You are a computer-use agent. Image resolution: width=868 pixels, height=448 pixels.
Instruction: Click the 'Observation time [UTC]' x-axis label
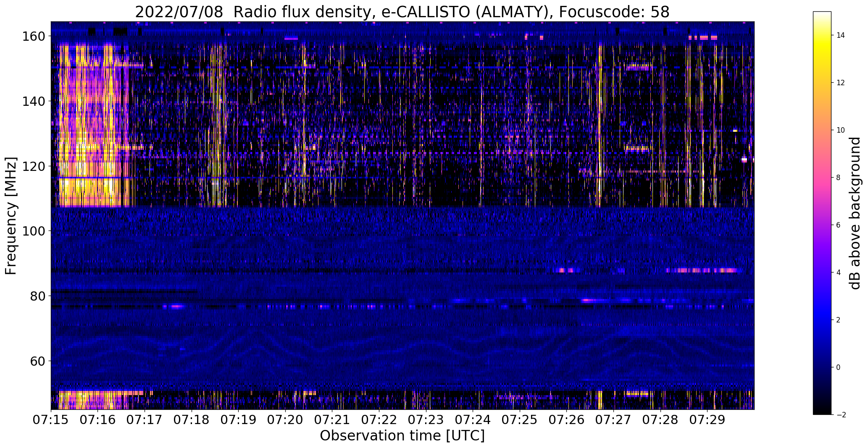coord(402,436)
